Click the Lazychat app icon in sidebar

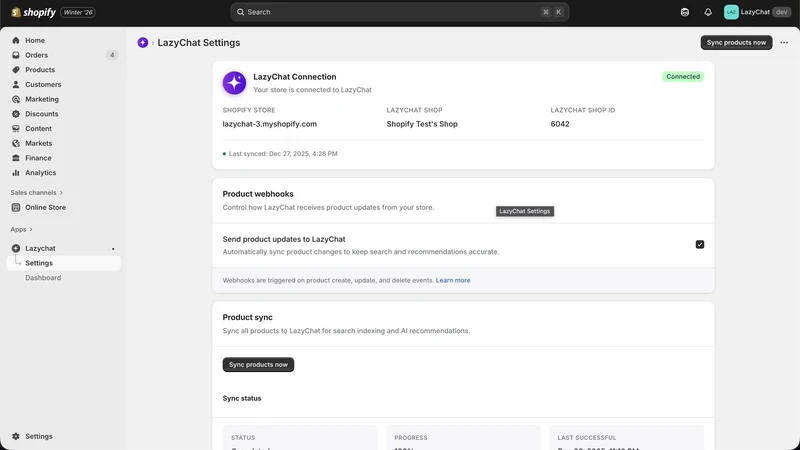click(x=16, y=248)
